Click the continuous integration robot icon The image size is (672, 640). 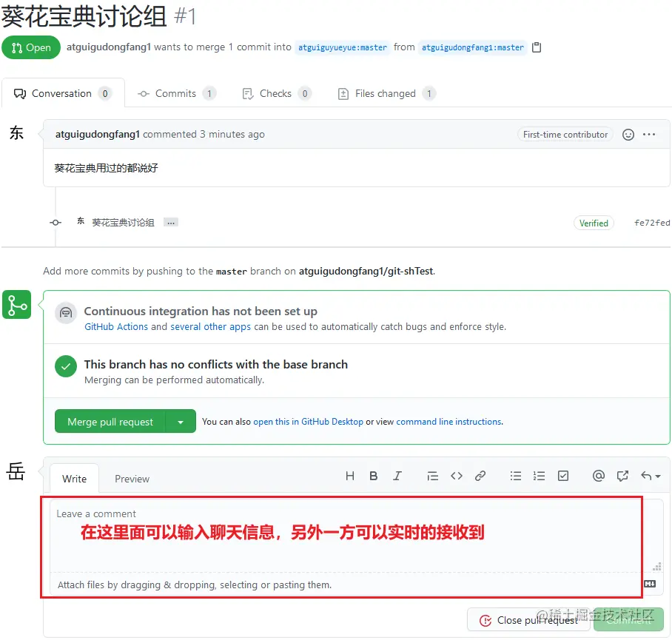[x=66, y=313]
